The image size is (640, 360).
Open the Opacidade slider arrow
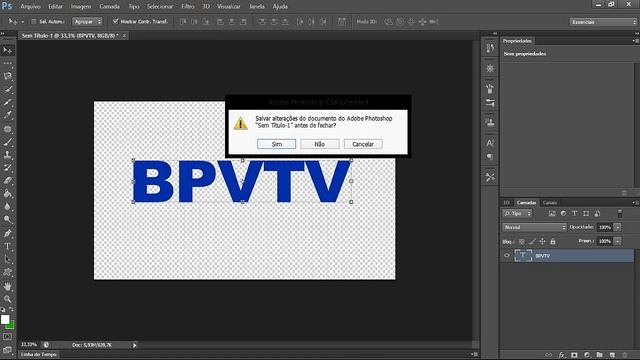point(618,227)
